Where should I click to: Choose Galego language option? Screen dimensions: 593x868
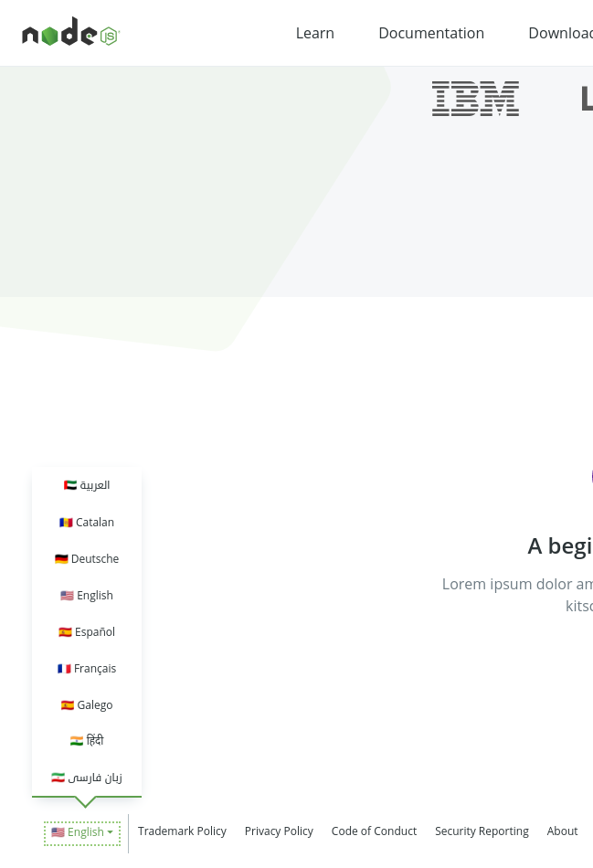pos(87,704)
